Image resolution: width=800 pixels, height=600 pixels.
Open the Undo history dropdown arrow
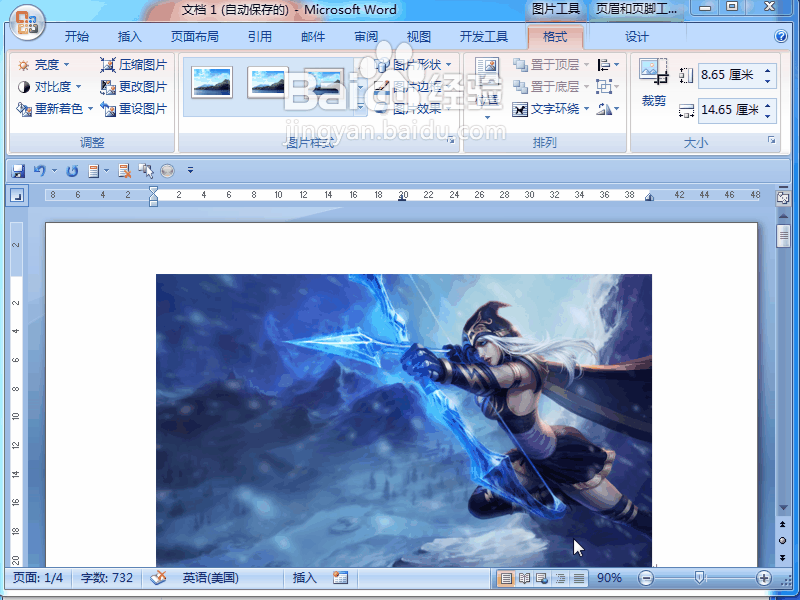(x=54, y=171)
